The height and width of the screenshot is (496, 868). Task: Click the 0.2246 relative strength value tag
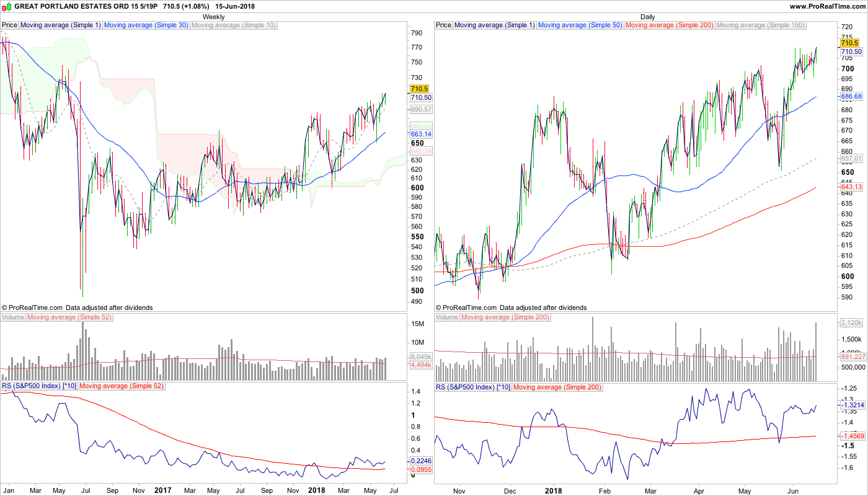tap(421, 461)
